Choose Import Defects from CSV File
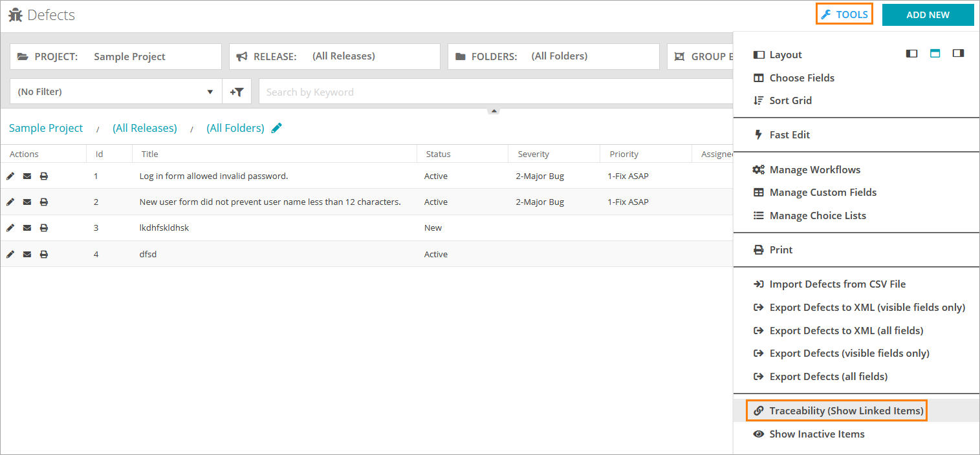 tap(837, 284)
